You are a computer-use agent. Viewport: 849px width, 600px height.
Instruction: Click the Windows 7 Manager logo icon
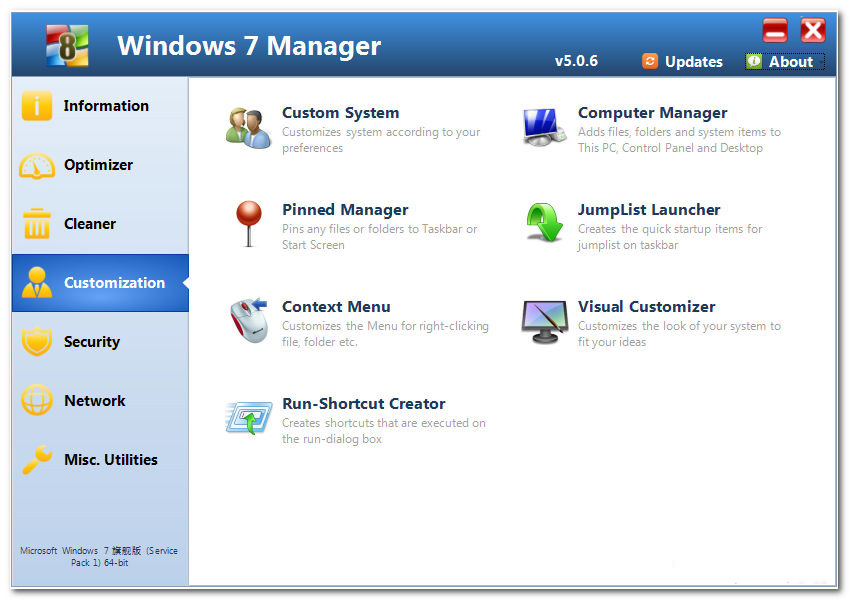click(x=67, y=45)
